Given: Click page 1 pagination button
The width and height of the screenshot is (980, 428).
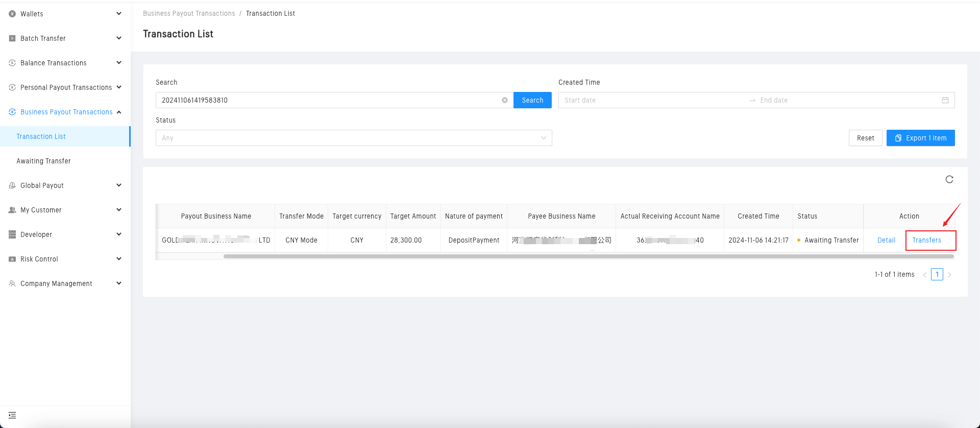Looking at the screenshot, I should pos(937,274).
